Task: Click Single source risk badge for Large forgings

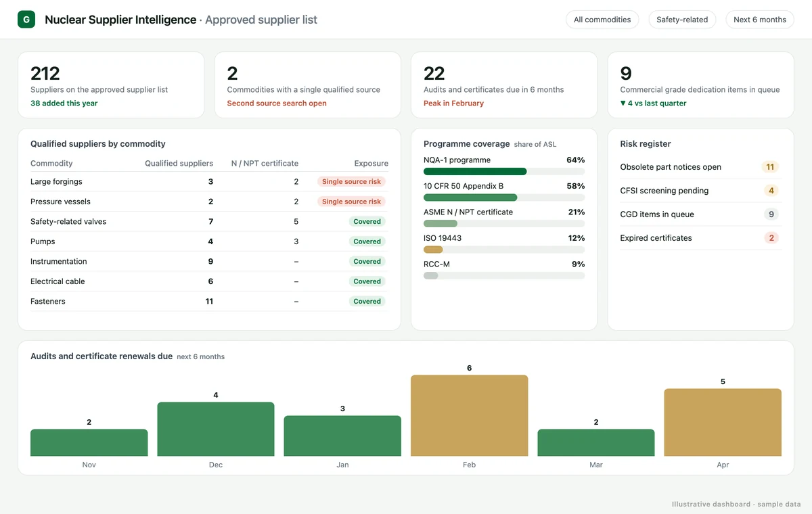Action: 352,181
